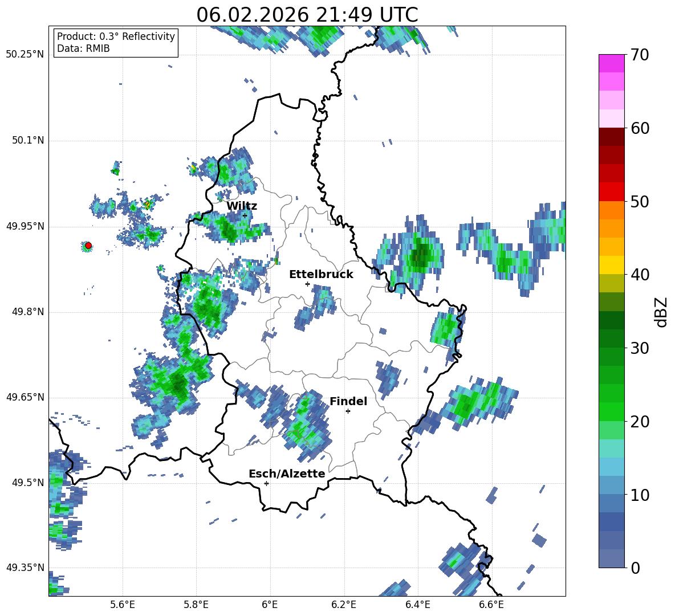Click the bright red swatch just above 50 dBZ

[x=611, y=192]
